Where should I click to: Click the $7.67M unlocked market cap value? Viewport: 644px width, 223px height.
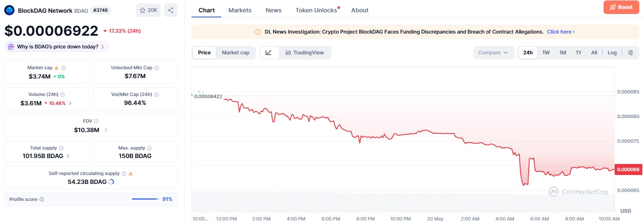point(135,76)
